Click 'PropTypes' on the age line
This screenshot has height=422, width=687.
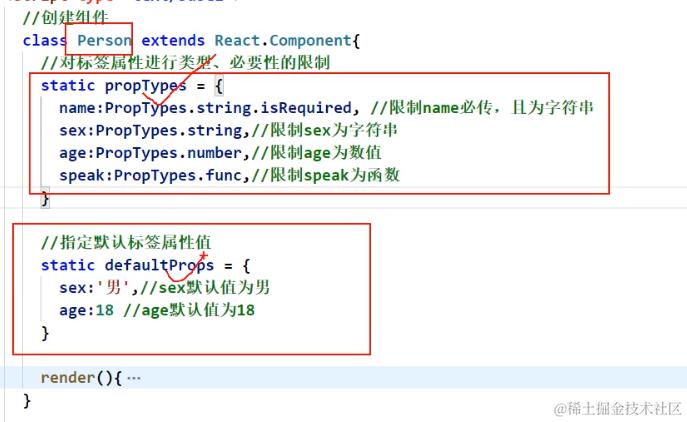[x=136, y=153]
